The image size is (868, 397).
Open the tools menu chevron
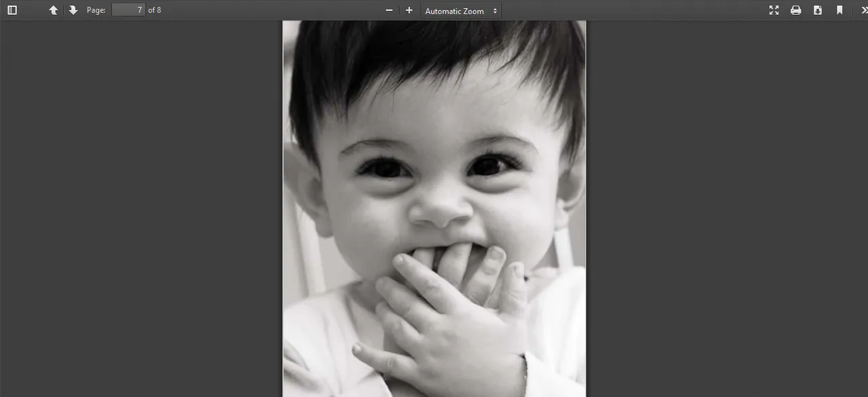tap(863, 10)
